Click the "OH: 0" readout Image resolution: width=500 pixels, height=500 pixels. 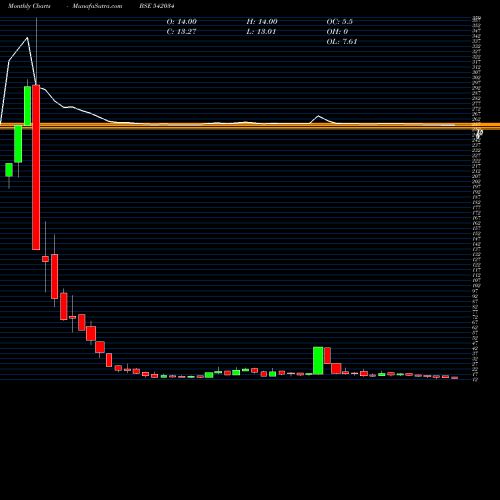pos(337,32)
